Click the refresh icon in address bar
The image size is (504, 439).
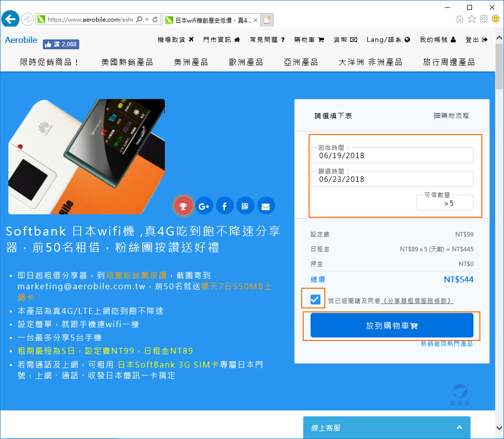point(155,19)
